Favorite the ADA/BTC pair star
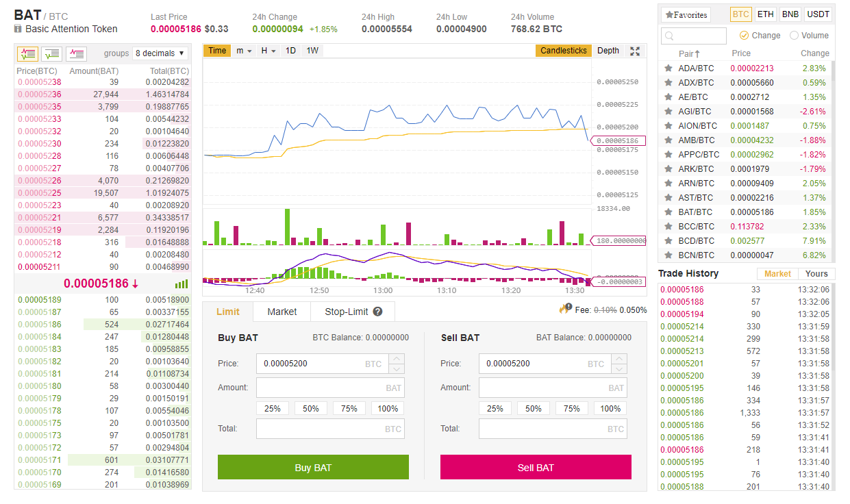 (x=668, y=68)
